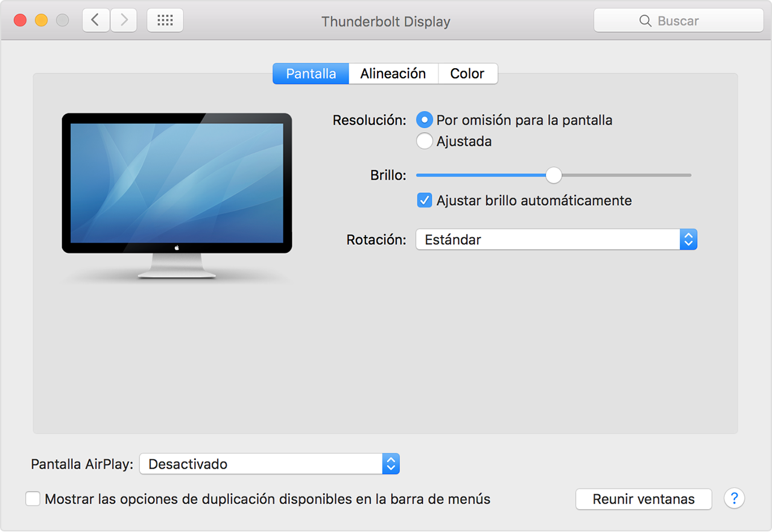Expand the Pantalla AirPlay dropdown
This screenshot has height=532, width=772.
(x=270, y=464)
